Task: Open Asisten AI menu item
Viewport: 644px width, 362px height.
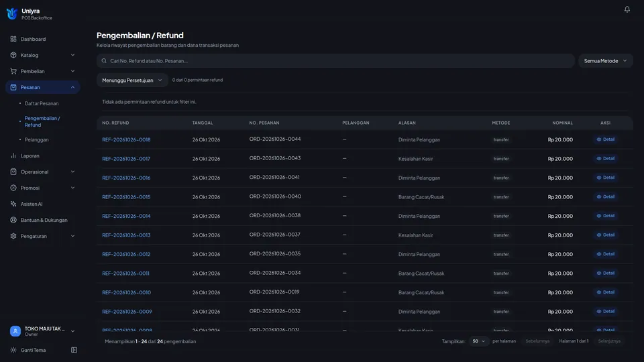Action: tap(43, 204)
